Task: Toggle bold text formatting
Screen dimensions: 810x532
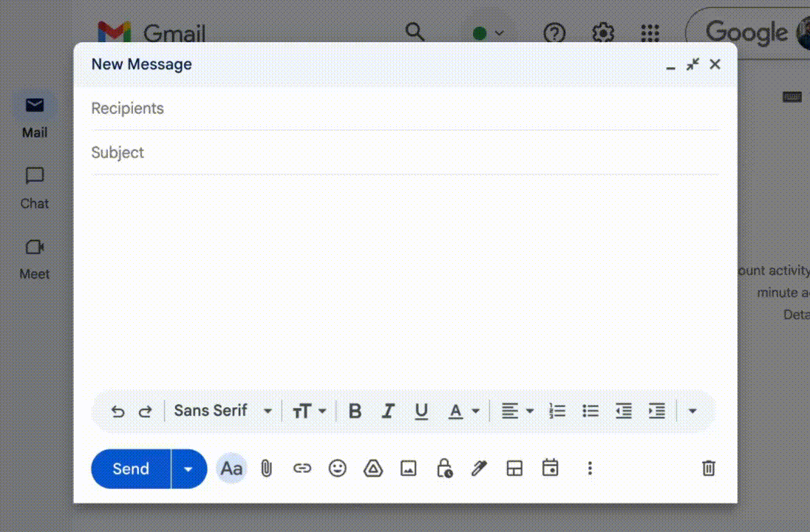Action: pyautogui.click(x=355, y=412)
